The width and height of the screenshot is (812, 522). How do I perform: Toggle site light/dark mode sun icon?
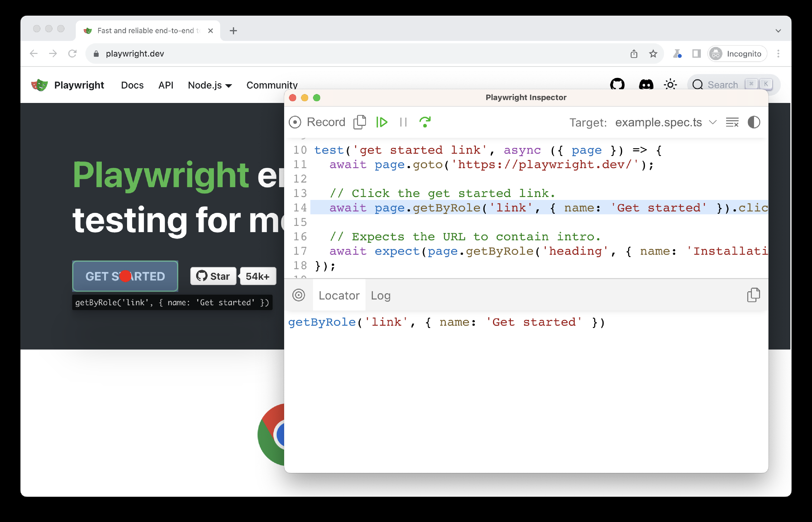coord(670,84)
